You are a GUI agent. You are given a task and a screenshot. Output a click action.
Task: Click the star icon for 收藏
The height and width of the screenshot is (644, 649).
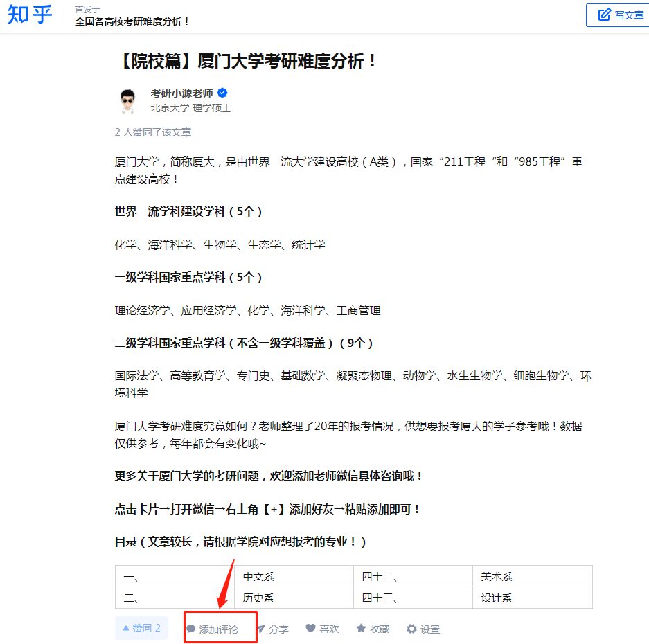click(361, 628)
